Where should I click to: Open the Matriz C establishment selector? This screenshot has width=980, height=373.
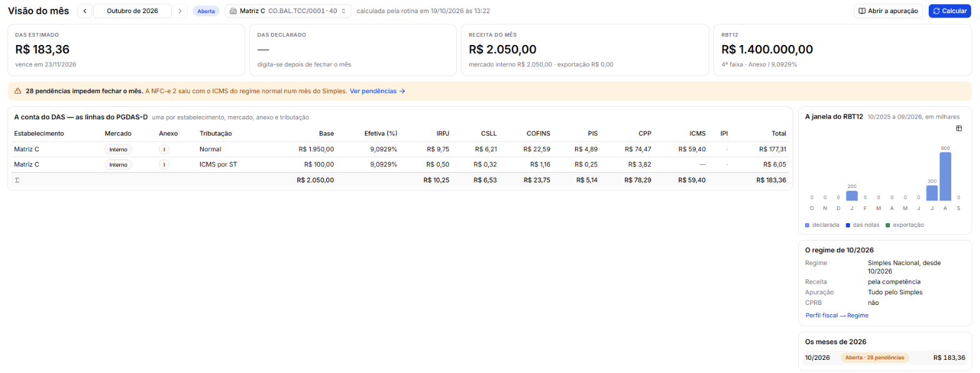coord(287,11)
